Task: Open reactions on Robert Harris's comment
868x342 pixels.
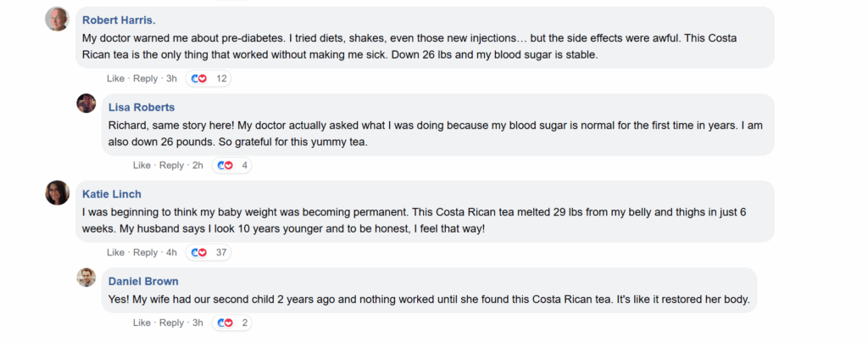Action: click(210, 79)
